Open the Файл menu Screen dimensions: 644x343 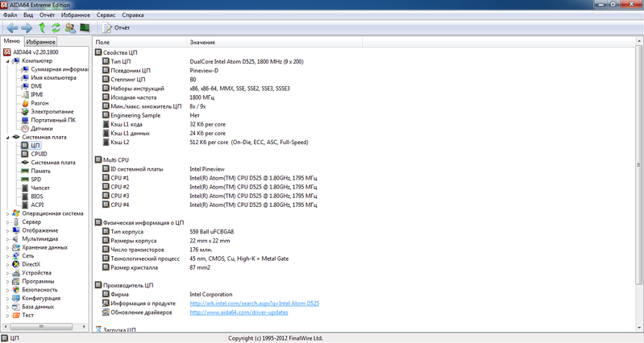click(10, 14)
